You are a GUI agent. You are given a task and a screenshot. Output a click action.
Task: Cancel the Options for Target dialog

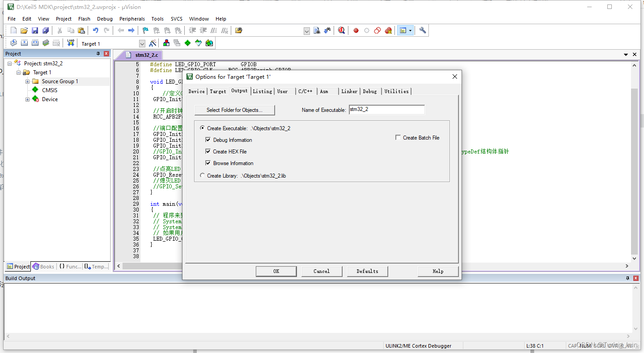(322, 271)
